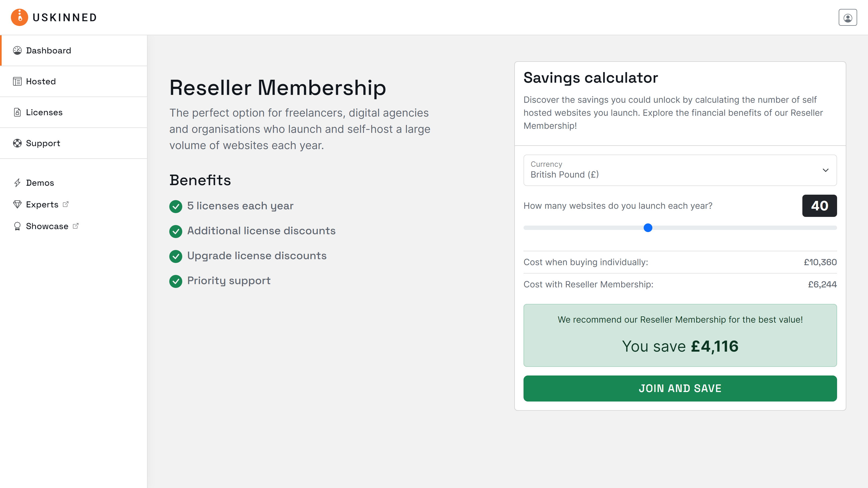Click the websites count value 40
The width and height of the screenshot is (868, 488).
[819, 206]
